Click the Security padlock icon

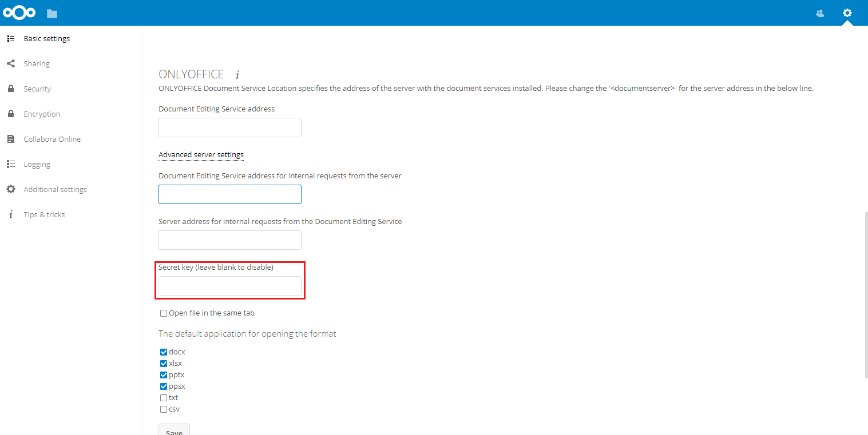click(x=10, y=89)
